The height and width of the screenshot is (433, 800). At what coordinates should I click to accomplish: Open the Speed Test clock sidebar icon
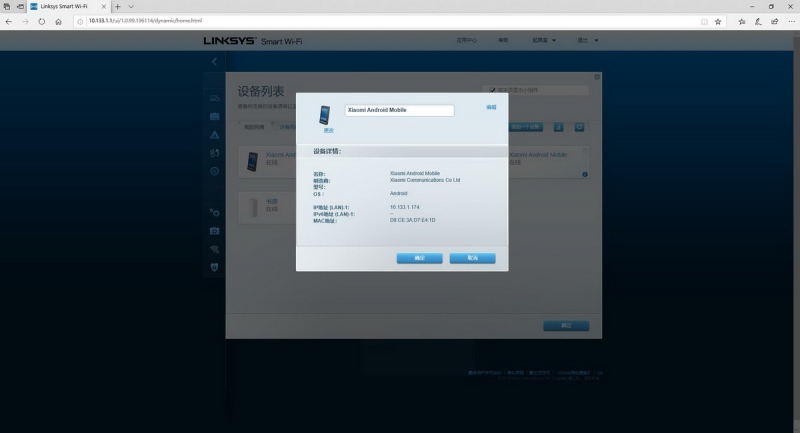215,171
